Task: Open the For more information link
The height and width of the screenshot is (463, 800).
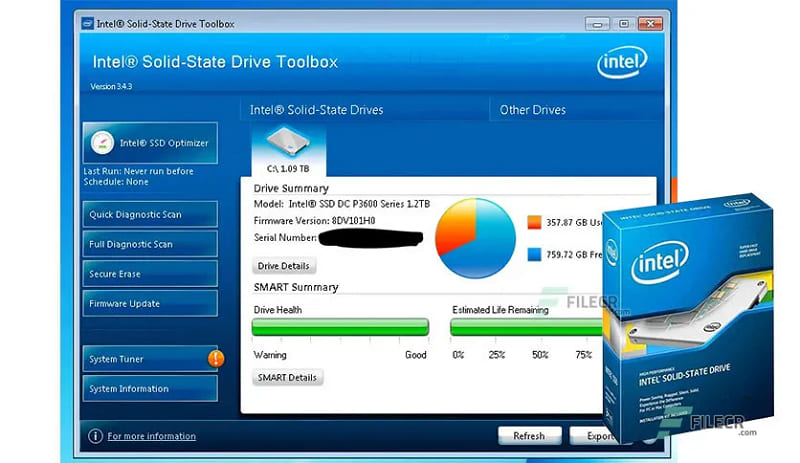Action: click(x=152, y=436)
